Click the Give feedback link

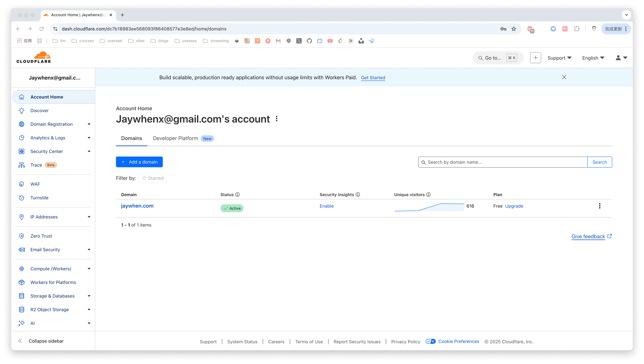click(x=591, y=236)
